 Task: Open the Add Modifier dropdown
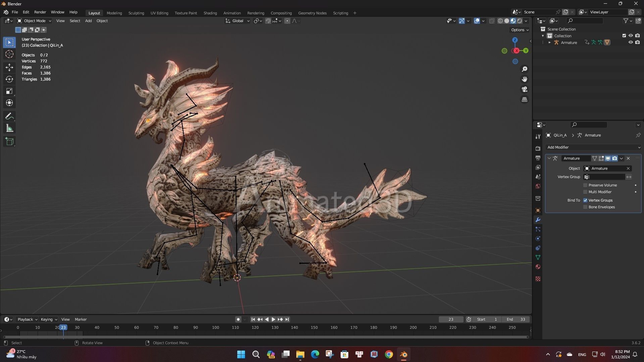(x=593, y=147)
